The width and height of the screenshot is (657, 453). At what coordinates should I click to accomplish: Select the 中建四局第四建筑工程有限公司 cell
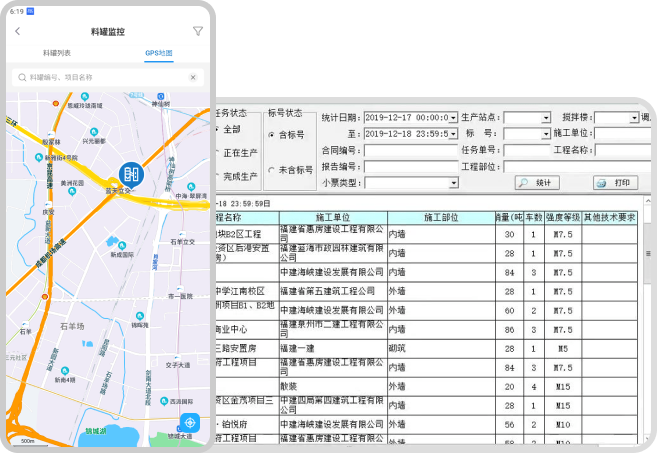point(333,406)
